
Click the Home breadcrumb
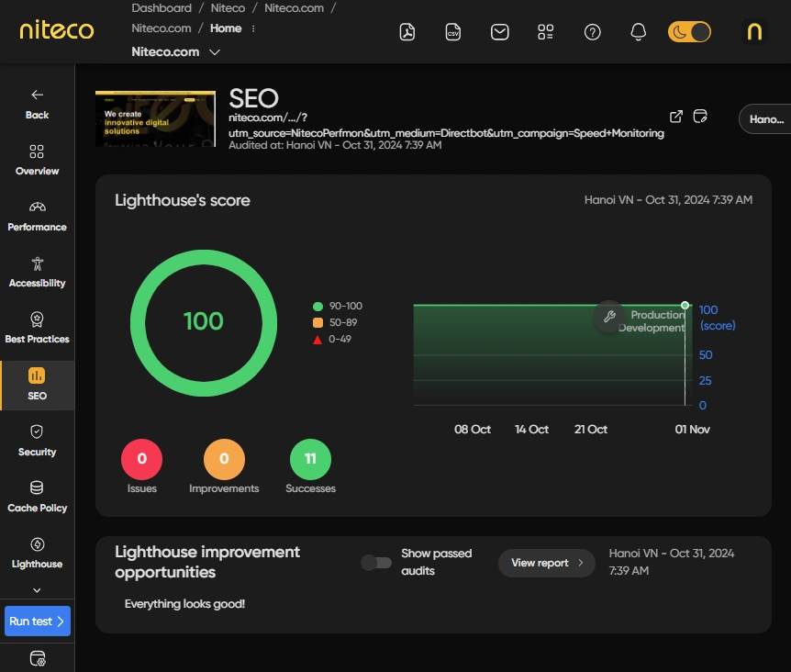(226, 28)
